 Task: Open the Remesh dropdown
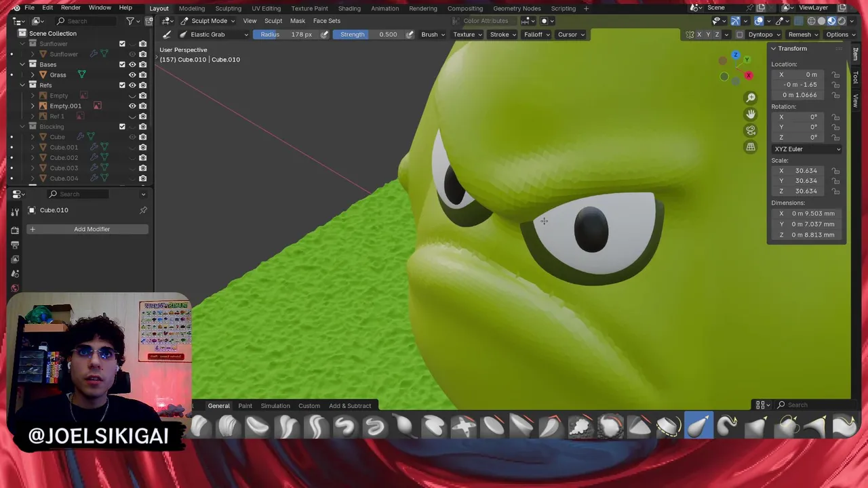[x=803, y=35]
